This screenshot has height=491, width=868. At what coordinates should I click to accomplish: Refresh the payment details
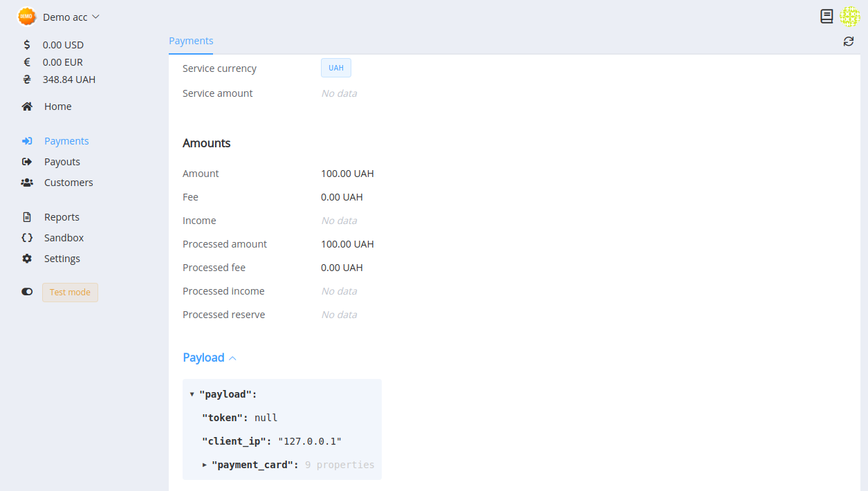849,41
